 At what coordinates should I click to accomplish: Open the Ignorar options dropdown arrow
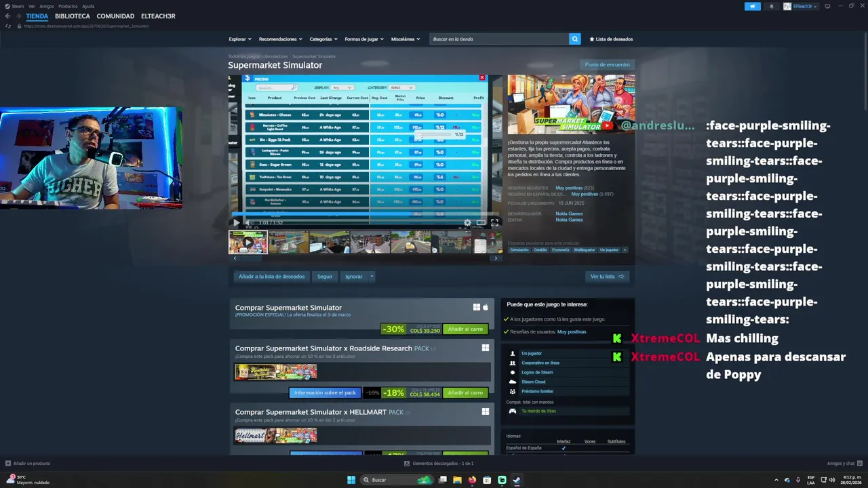[x=372, y=277]
